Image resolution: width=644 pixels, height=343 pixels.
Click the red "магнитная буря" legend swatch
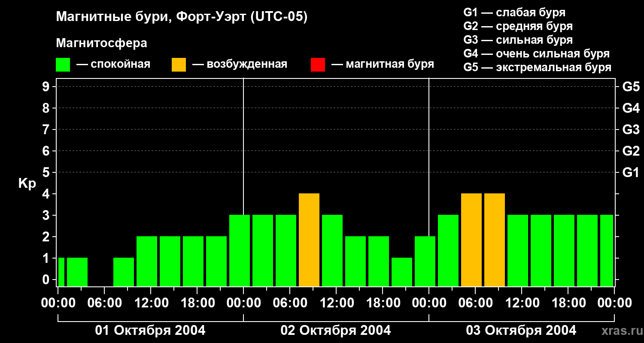(318, 65)
